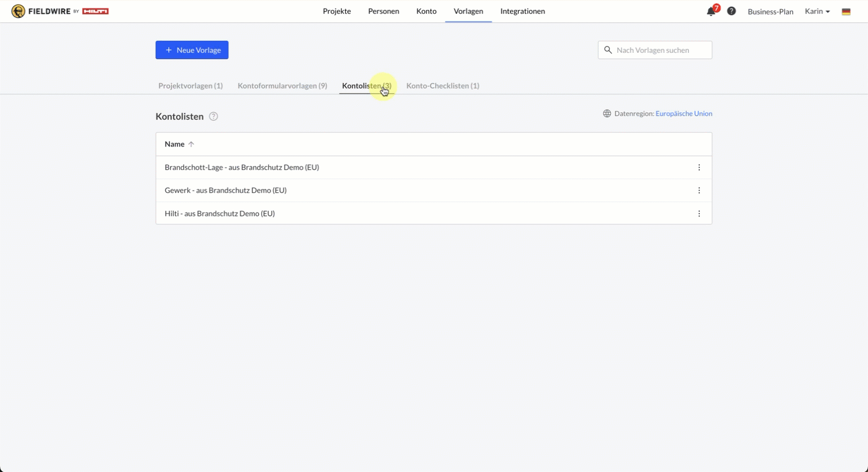Viewport: 868px width, 472px height.
Task: Click the Nach Vorlagen suchen field
Action: 660,50
